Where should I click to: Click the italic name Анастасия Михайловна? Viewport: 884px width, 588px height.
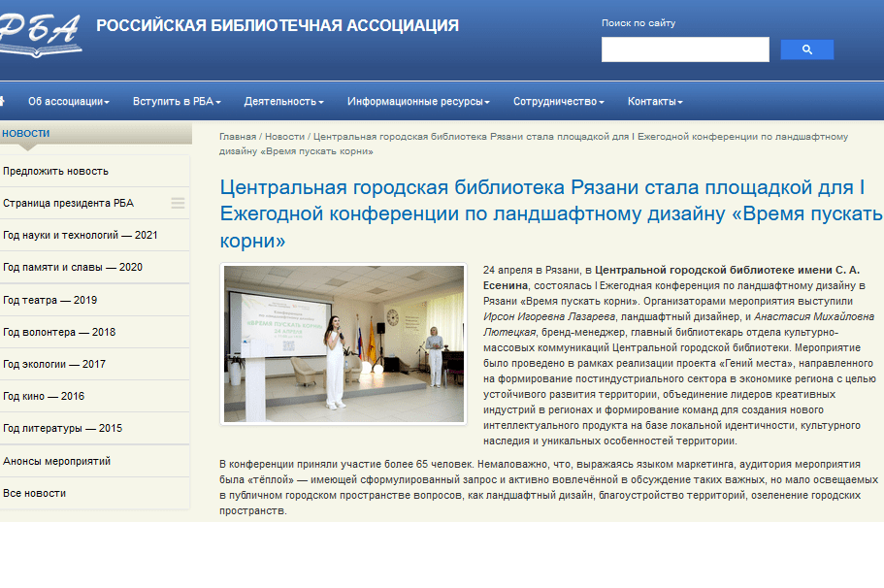814,317
